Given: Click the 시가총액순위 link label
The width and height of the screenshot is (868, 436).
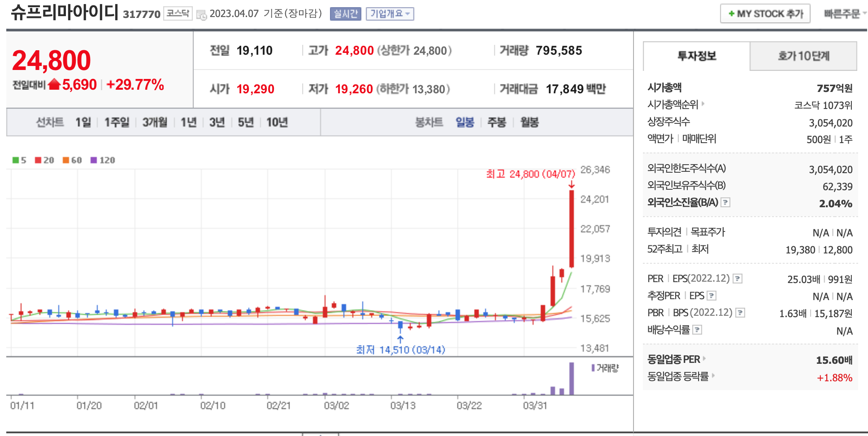Looking at the screenshot, I should [x=673, y=105].
